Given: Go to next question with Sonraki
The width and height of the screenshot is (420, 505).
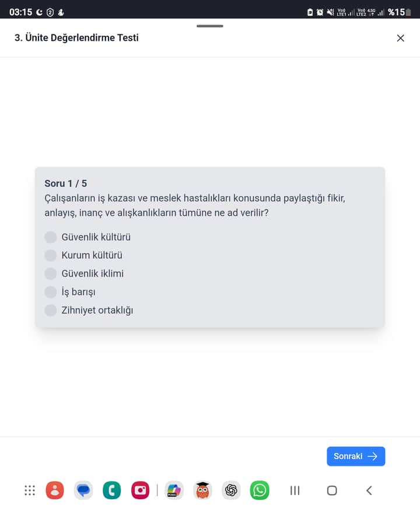Looking at the screenshot, I should (356, 456).
